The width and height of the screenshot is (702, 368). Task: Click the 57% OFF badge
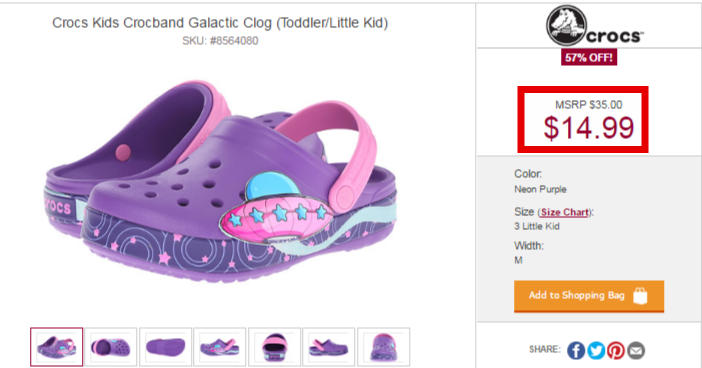point(589,57)
